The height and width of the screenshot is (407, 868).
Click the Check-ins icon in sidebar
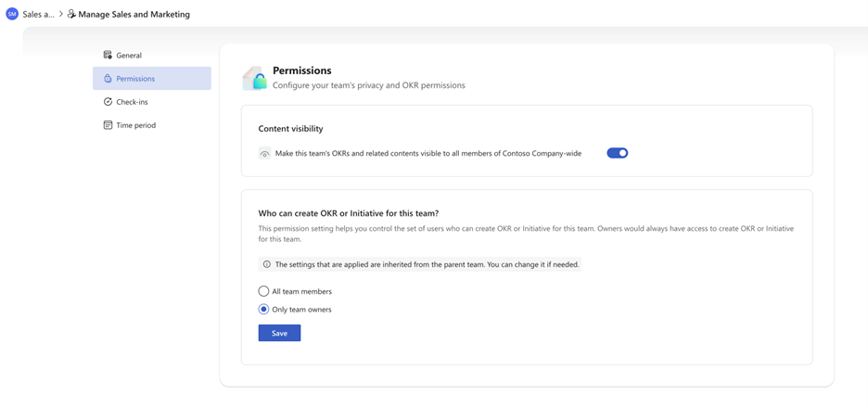[x=108, y=102]
